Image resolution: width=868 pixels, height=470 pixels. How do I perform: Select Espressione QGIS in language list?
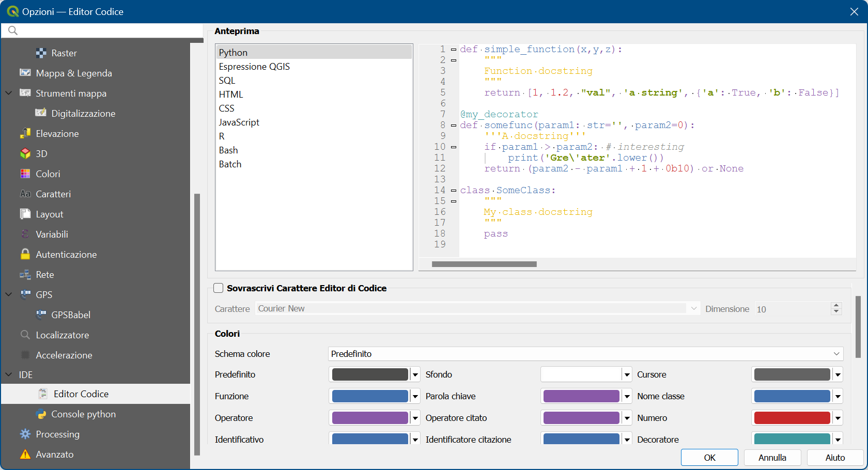[x=314, y=66]
